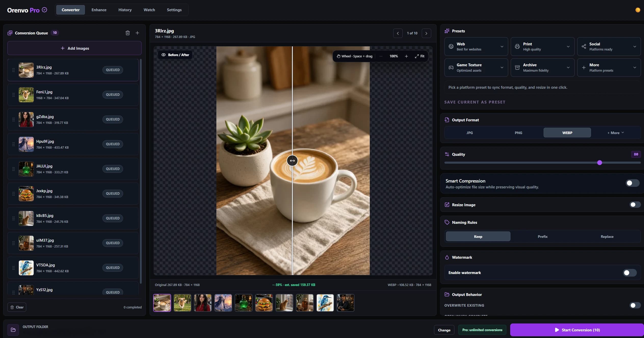The image size is (644, 338).
Task: Click the plus icon beside the queue trash
Action: [x=137, y=33]
